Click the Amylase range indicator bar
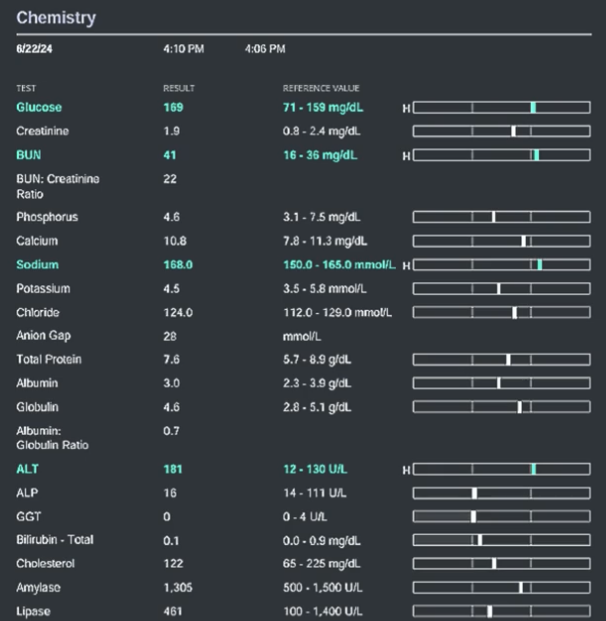The width and height of the screenshot is (606, 621). pyautogui.click(x=501, y=587)
